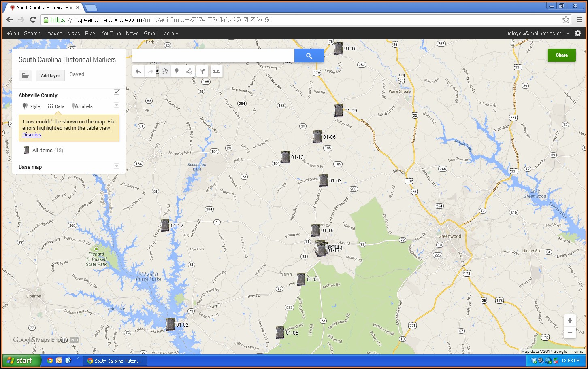The width and height of the screenshot is (588, 369).
Task: Click the green Share button
Action: pyautogui.click(x=561, y=55)
